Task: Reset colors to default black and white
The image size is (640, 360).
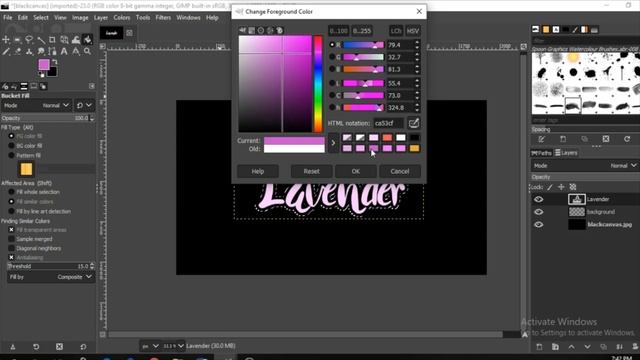Action: click(41, 75)
